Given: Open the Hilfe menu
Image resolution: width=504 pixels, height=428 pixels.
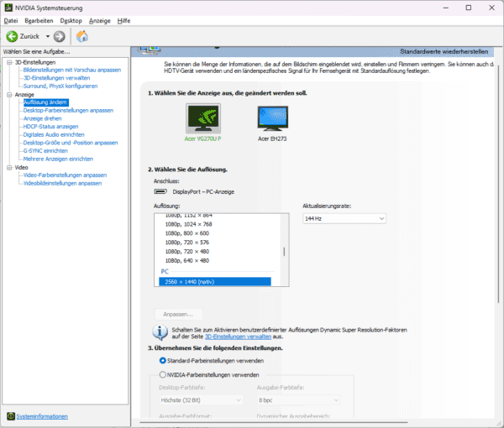Looking at the screenshot, I should point(123,21).
